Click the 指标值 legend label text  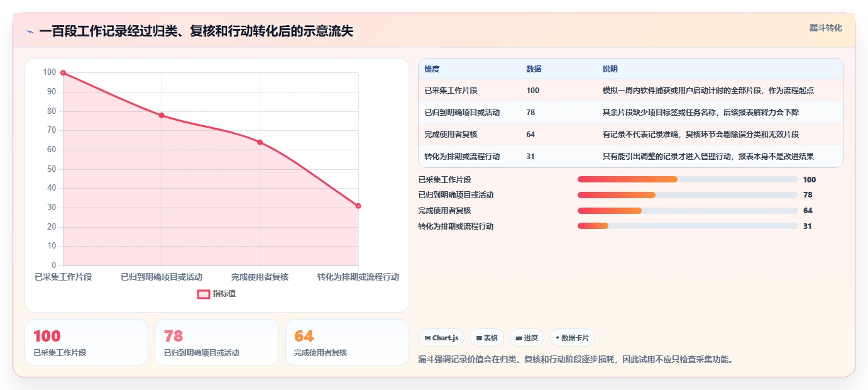224,294
